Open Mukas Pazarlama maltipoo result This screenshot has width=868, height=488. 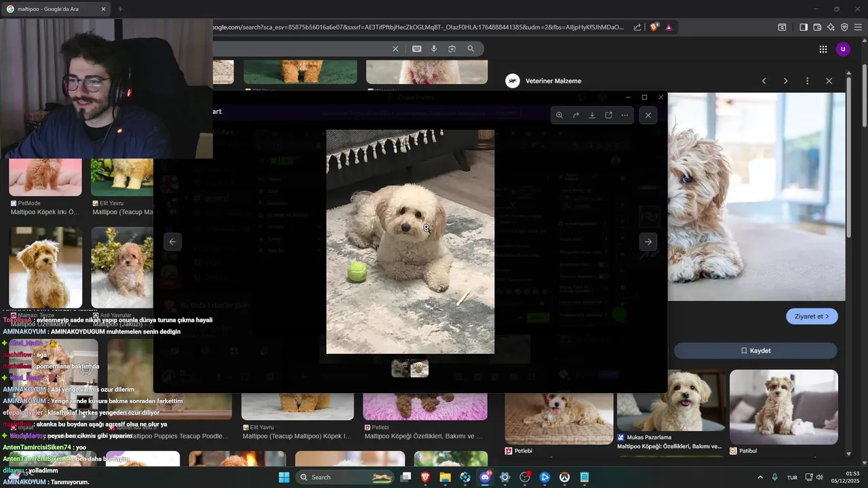click(671, 410)
